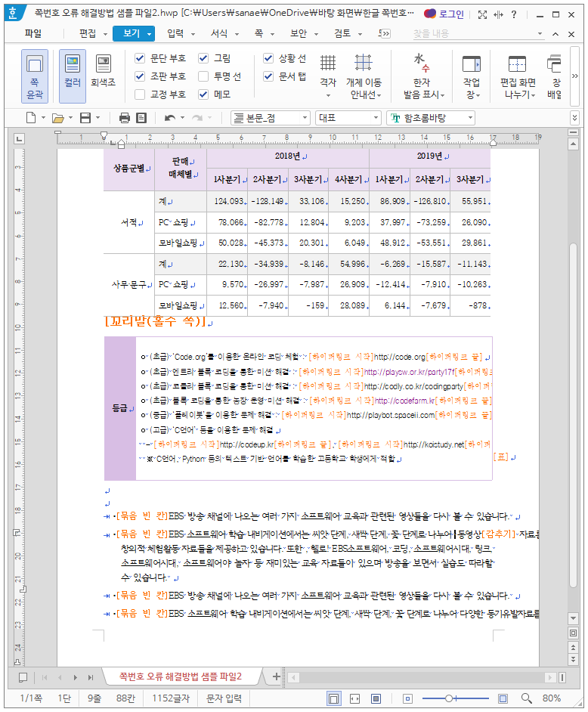This screenshot has width=588, height=712.
Task: Print the document with printer icon
Action: (x=125, y=118)
